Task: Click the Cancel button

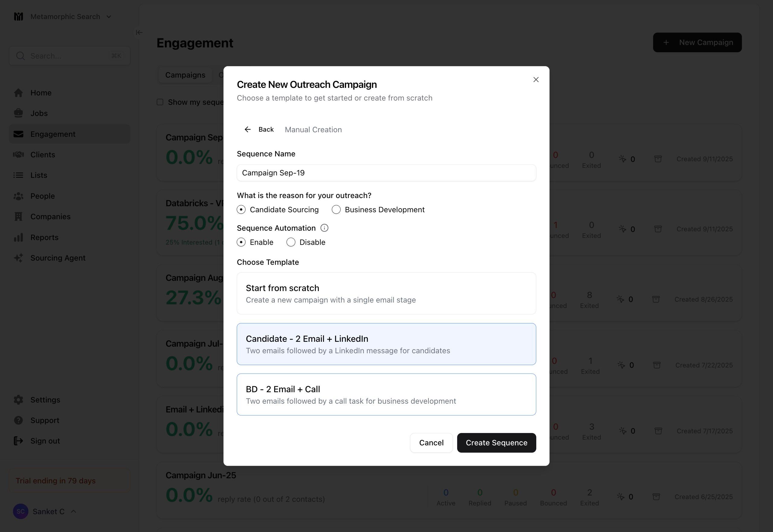Action: click(x=431, y=443)
